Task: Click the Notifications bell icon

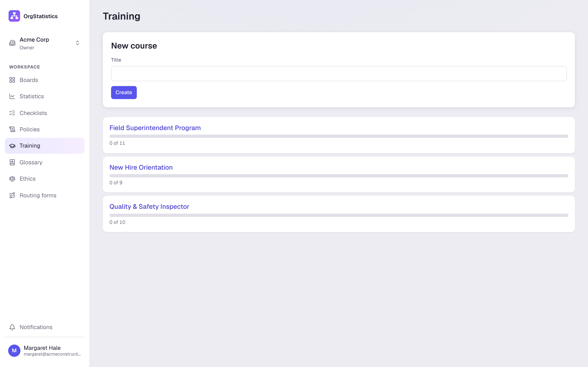Action: pyautogui.click(x=12, y=327)
